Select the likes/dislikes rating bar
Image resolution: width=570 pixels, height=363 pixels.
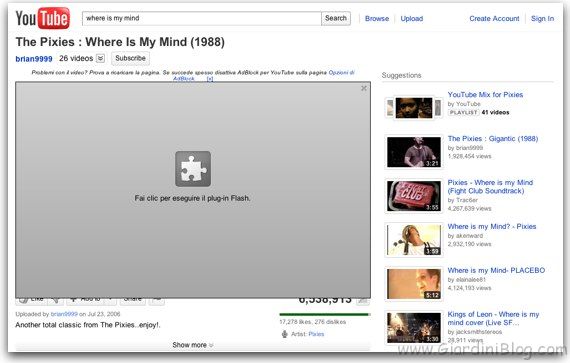point(325,314)
